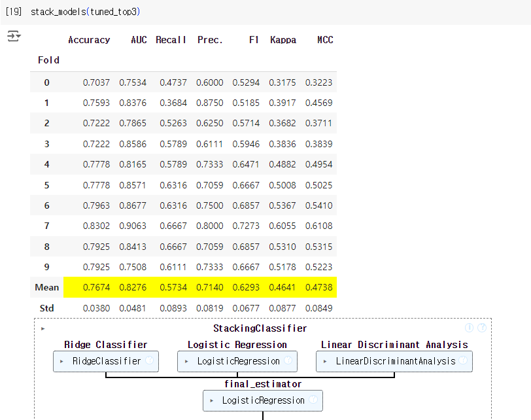The image size is (531, 420).
Task: Click the Recall column header
Action: pyautogui.click(x=171, y=40)
